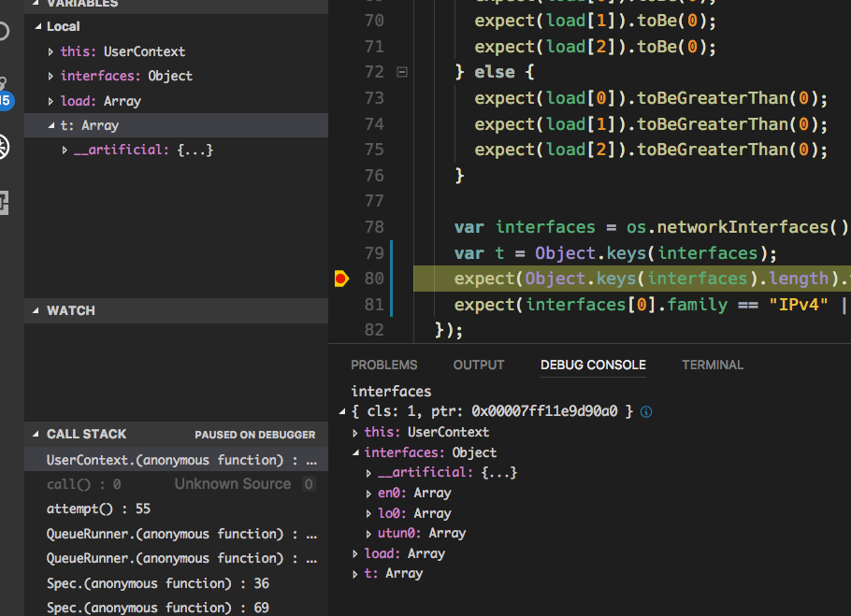Screen dimensions: 851x616
Task: Collapse the code fold at line 72
Action: pyautogui.click(x=402, y=71)
